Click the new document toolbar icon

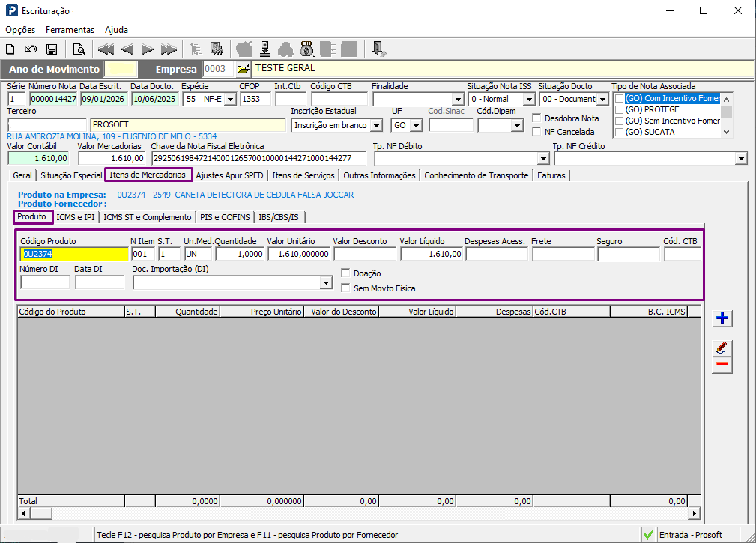pos(10,49)
